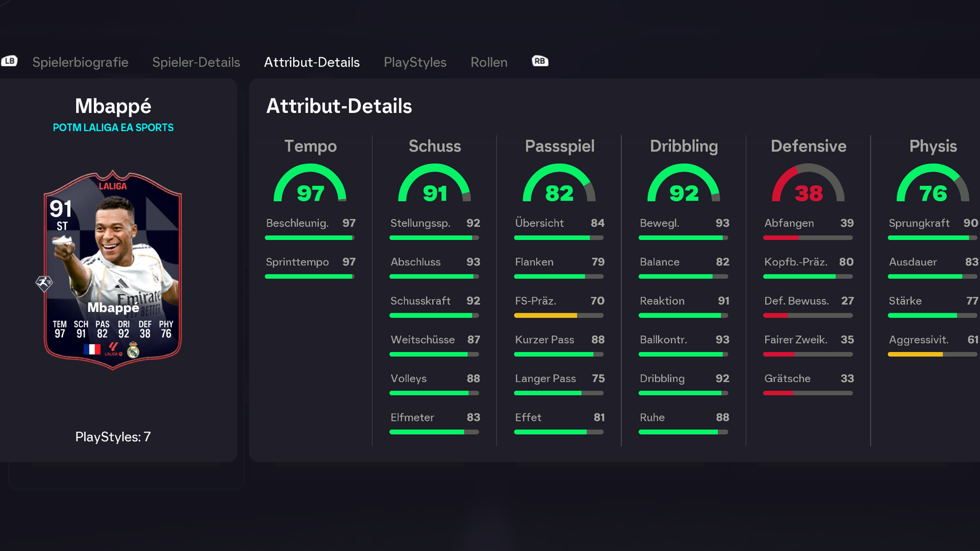Click the LB bumper icon
Image resolution: width=980 pixels, height=551 pixels.
click(x=9, y=61)
